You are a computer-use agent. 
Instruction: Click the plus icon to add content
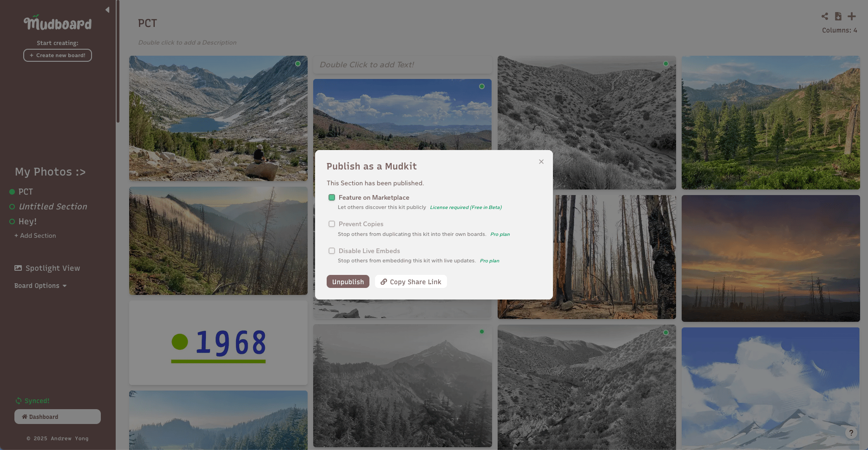(852, 16)
